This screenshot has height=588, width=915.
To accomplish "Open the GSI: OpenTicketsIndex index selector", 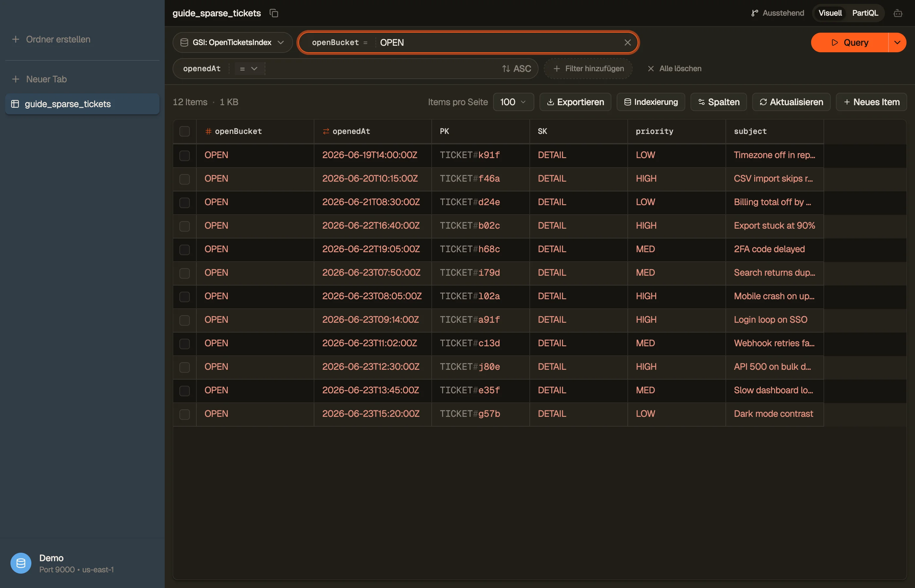I will 232,42.
